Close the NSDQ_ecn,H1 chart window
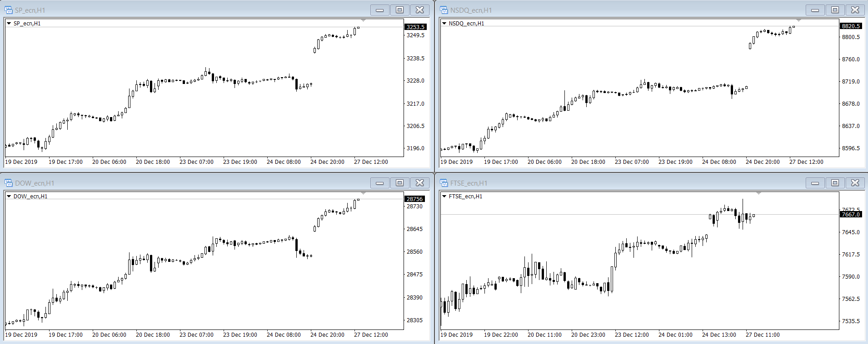Viewport: 868px width, 344px height. pos(855,10)
